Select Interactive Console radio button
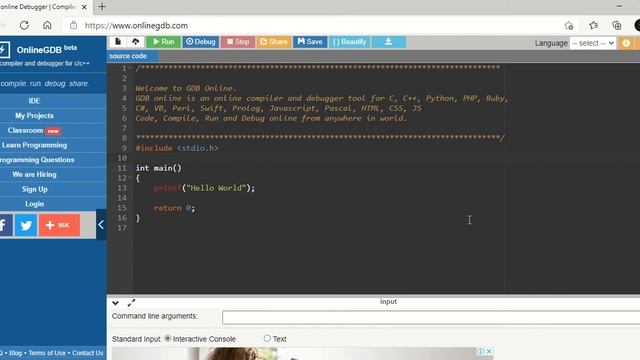Image resolution: width=640 pixels, height=360 pixels. pyautogui.click(x=168, y=338)
